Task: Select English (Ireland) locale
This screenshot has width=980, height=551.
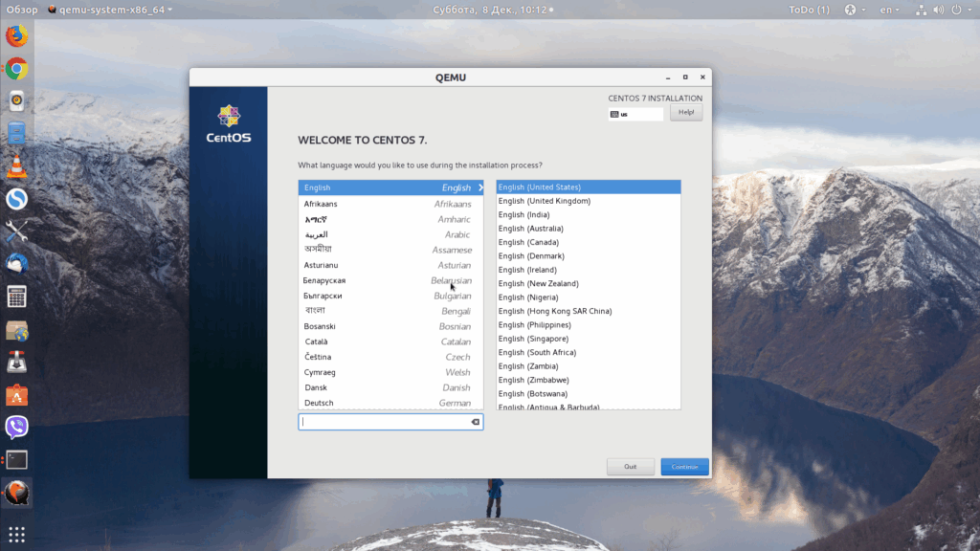Action: [589, 269]
